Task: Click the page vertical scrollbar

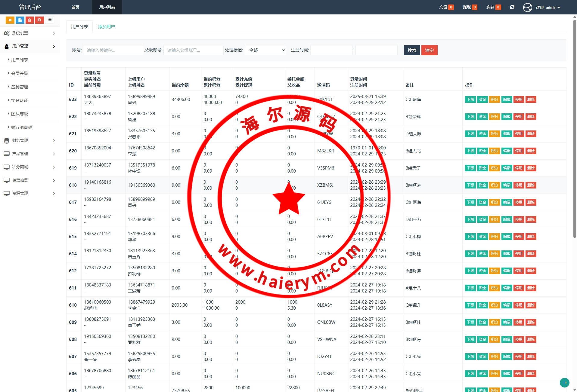Action: click(x=575, y=126)
